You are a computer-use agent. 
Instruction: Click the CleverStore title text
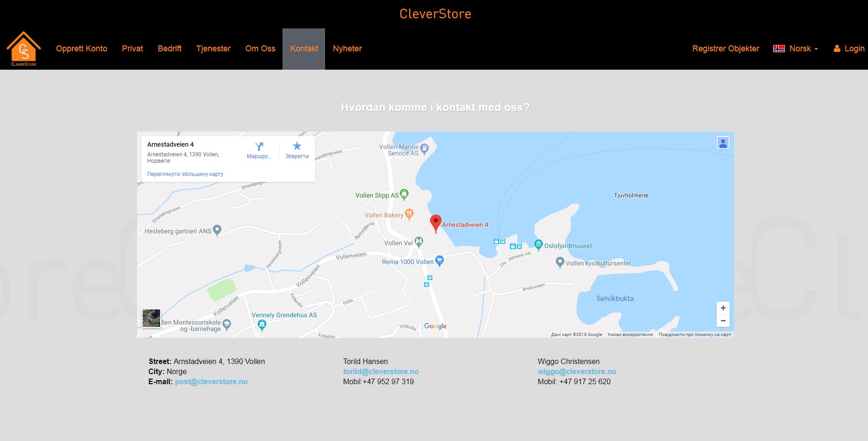coord(435,14)
